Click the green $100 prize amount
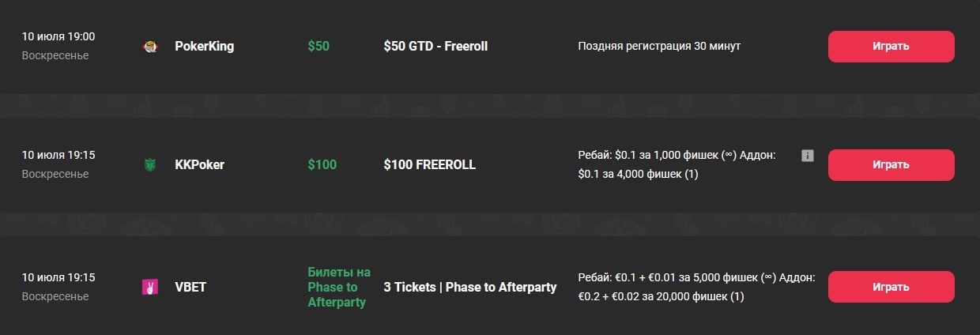The image size is (980, 335). (x=322, y=165)
